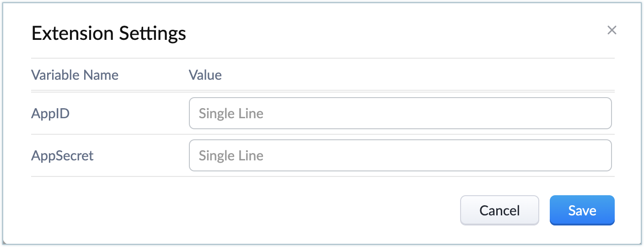The height and width of the screenshot is (247, 644).
Task: Click the Single Line placeholder in AppID
Action: coord(231,113)
